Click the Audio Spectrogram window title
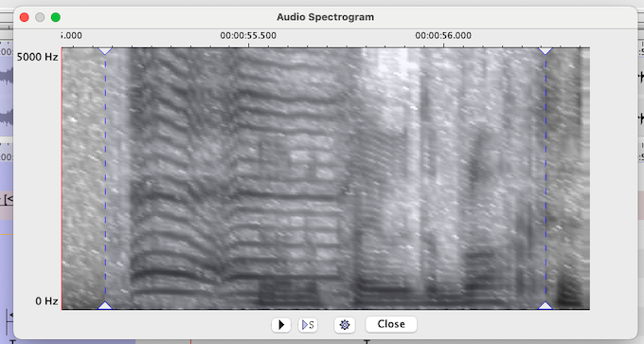The image size is (644, 344). 325,17
